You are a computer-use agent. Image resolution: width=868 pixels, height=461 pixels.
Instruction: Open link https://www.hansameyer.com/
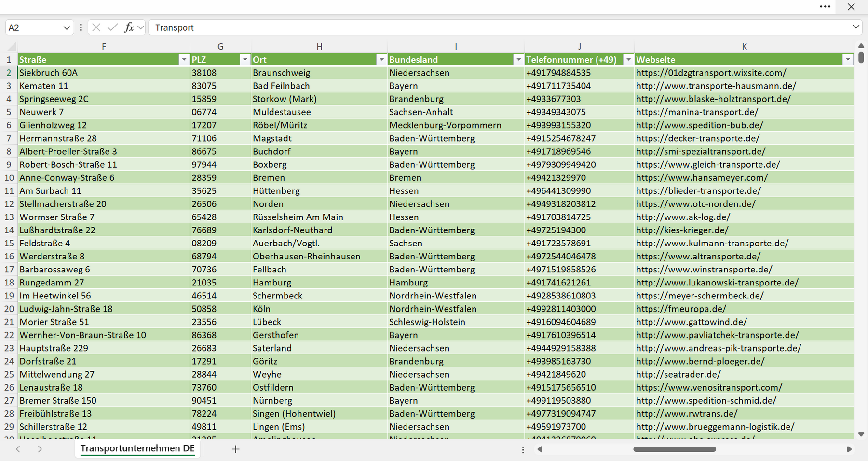(x=702, y=178)
